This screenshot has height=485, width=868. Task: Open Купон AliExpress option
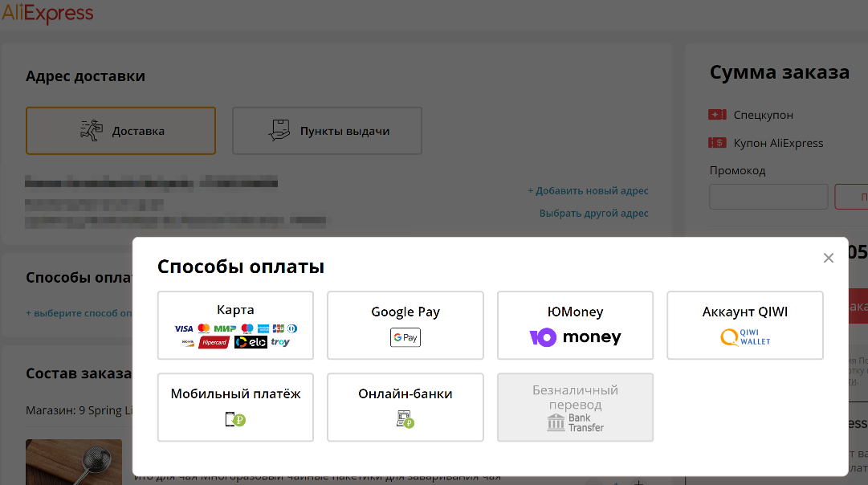click(x=778, y=143)
